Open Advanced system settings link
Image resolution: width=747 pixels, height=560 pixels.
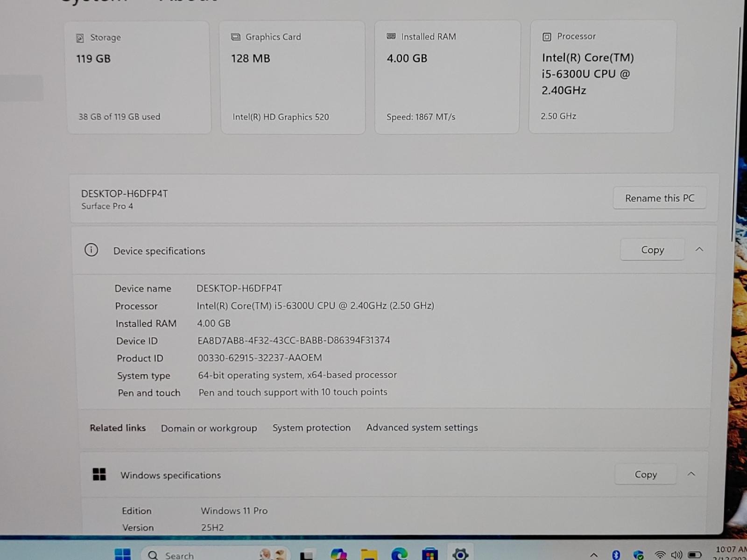pos(422,427)
